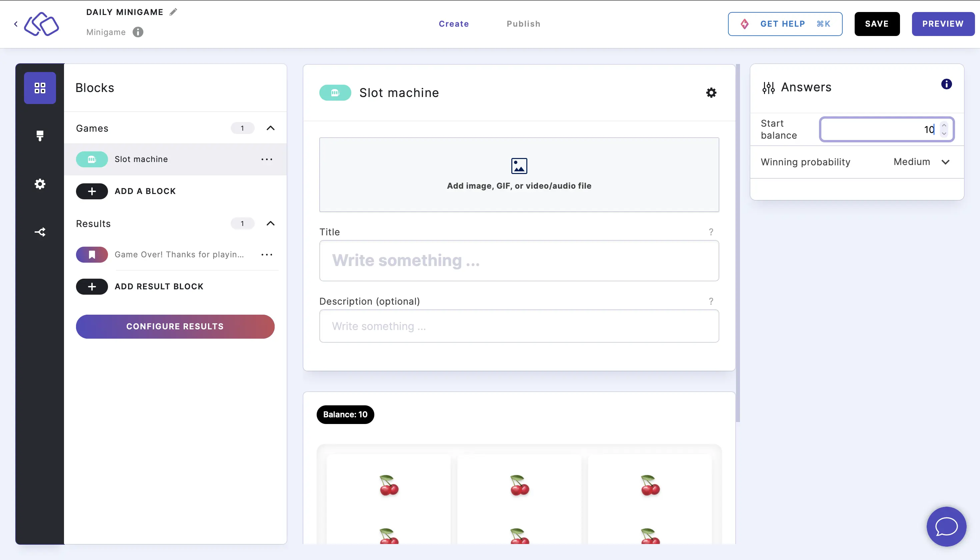Open the settings gear icon on slot machine
The height and width of the screenshot is (560, 980).
[x=711, y=92]
